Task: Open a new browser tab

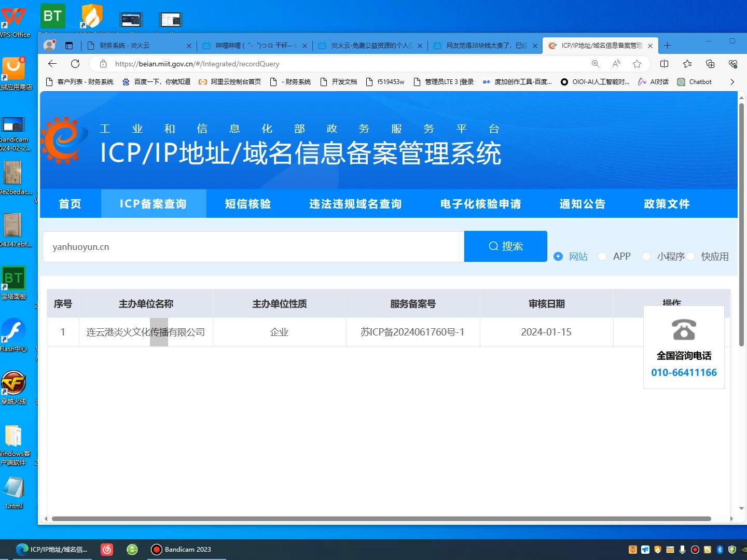Action: 667,46
